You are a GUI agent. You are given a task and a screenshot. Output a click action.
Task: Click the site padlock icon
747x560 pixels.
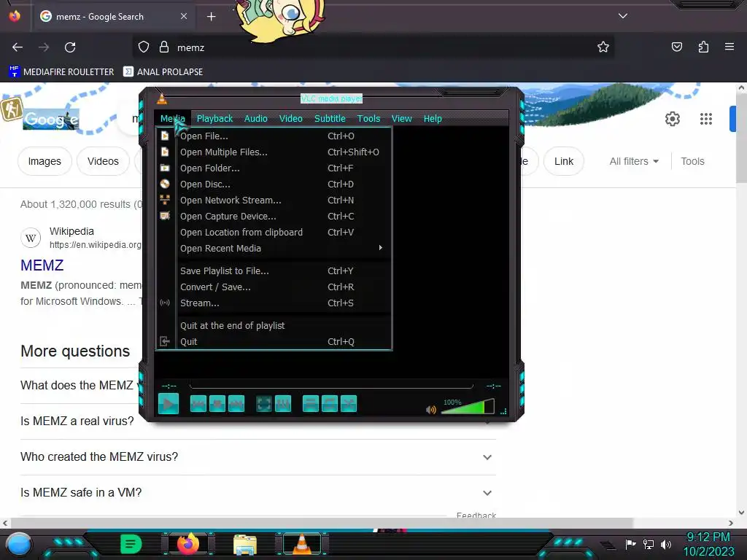[164, 47]
